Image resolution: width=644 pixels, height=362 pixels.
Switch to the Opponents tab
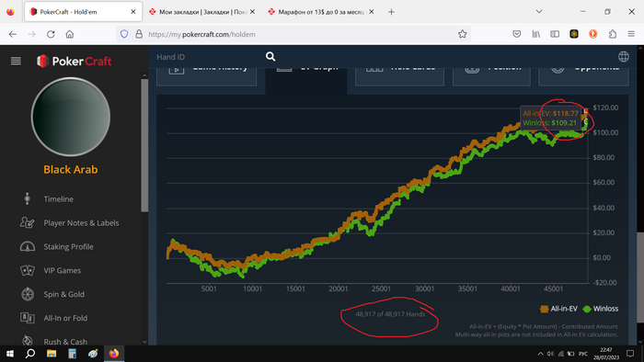(x=583, y=76)
